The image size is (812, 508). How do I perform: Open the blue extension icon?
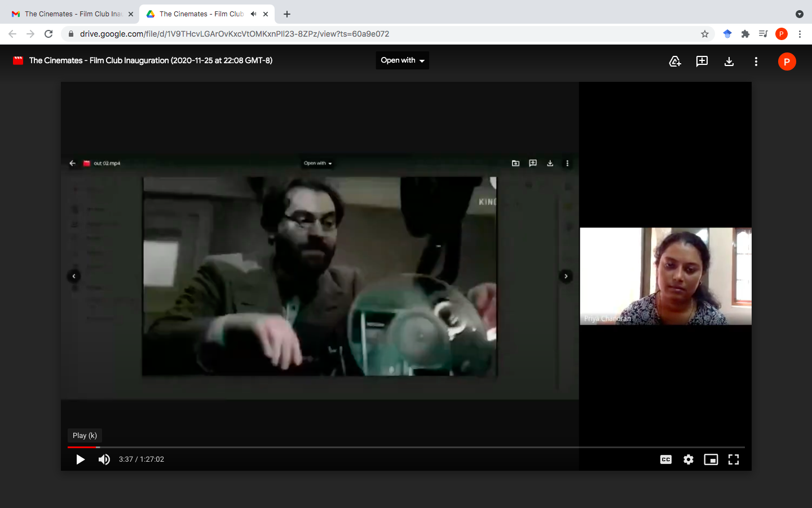(727, 34)
